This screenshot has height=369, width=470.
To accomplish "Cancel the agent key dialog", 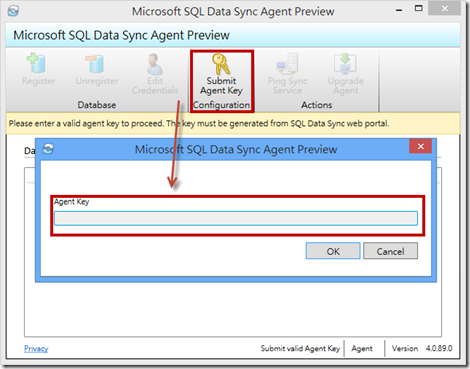I will click(x=390, y=251).
